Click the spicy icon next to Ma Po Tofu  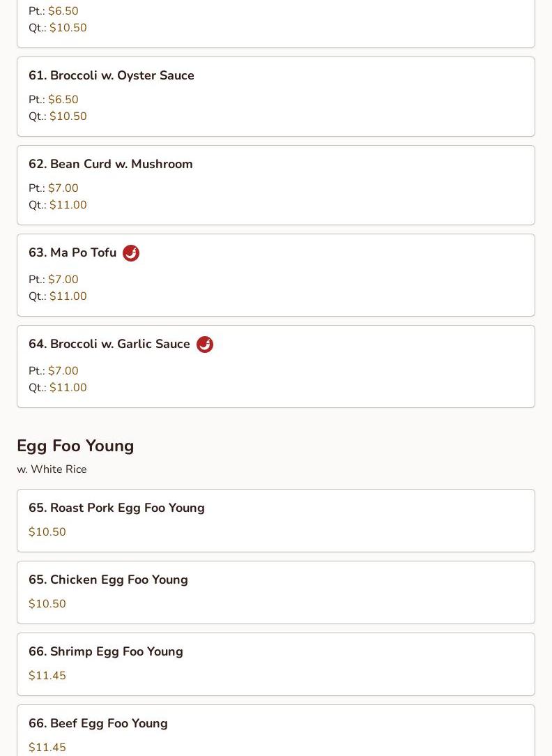pyautogui.click(x=131, y=253)
